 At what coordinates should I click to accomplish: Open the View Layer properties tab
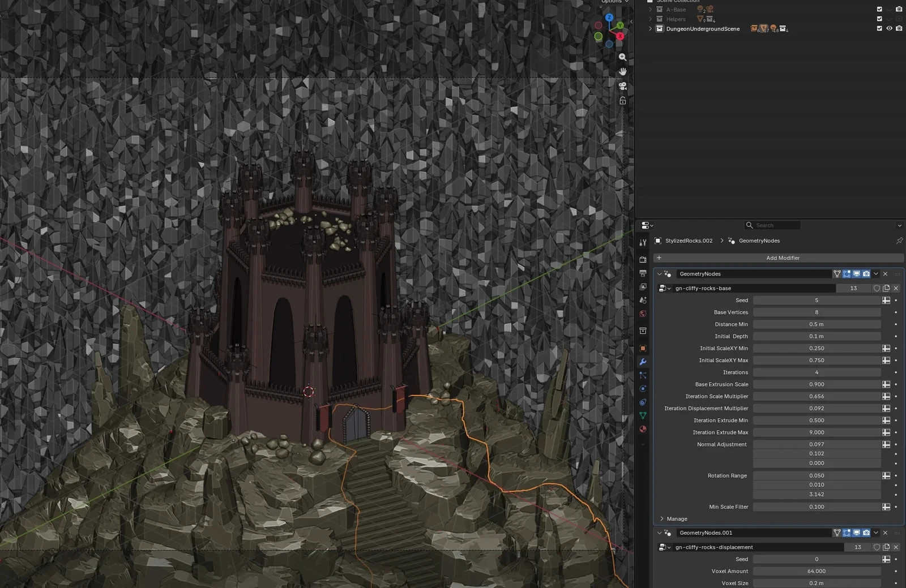(x=643, y=287)
